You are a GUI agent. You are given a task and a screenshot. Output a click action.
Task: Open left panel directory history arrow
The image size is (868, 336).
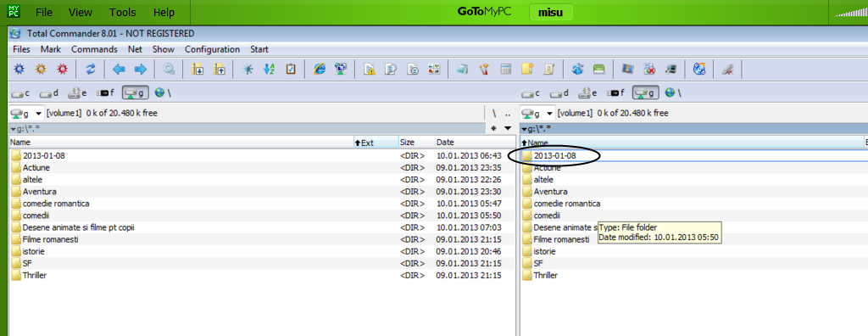coord(508,129)
